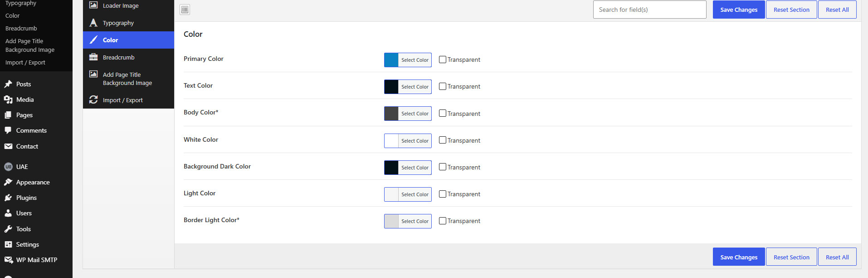
Task: Click the Tools wrench icon
Action: click(8, 229)
